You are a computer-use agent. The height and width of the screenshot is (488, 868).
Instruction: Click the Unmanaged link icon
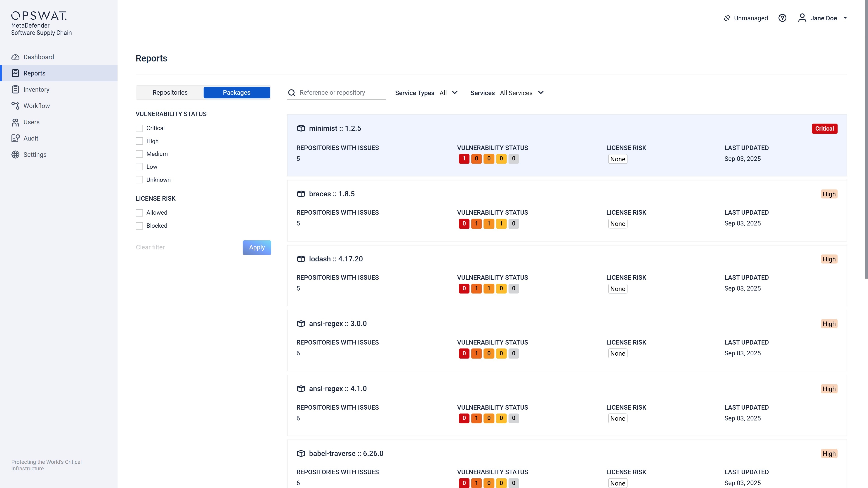coord(727,18)
